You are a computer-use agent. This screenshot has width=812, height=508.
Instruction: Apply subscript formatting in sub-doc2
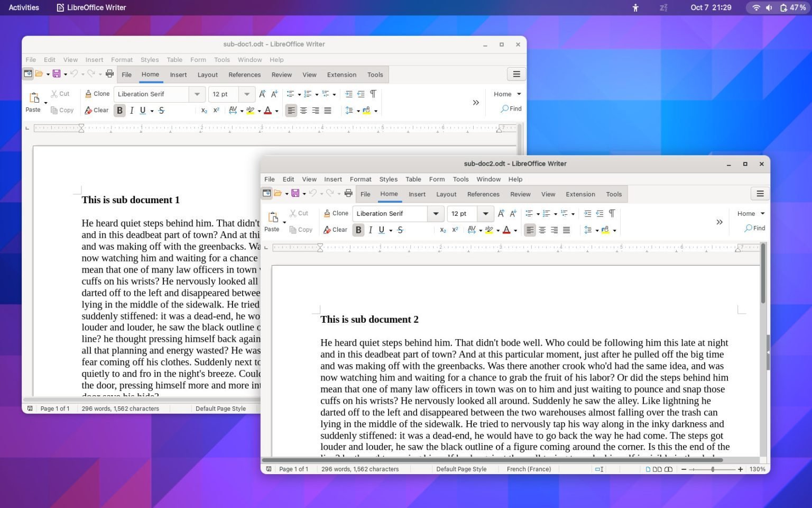coord(443,230)
